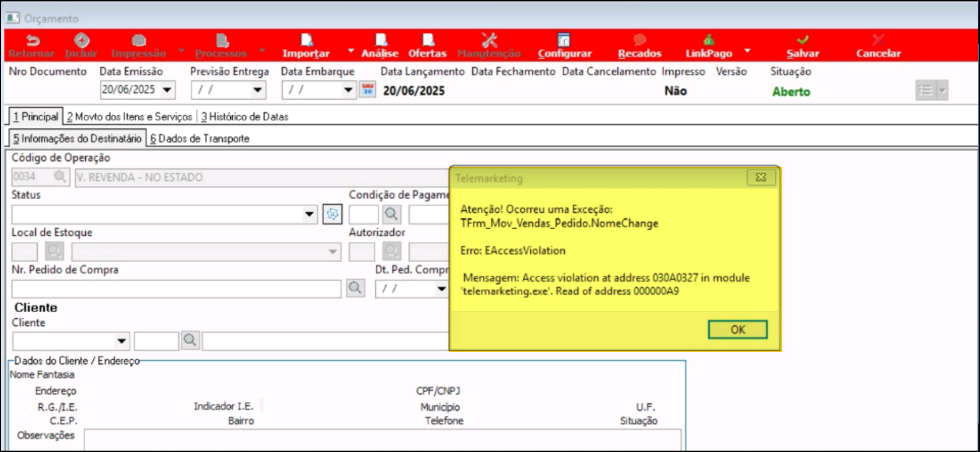Screen dimensions: 980x452
Task: Open the Dt. Ped. Compra date dropdown
Action: 442,289
